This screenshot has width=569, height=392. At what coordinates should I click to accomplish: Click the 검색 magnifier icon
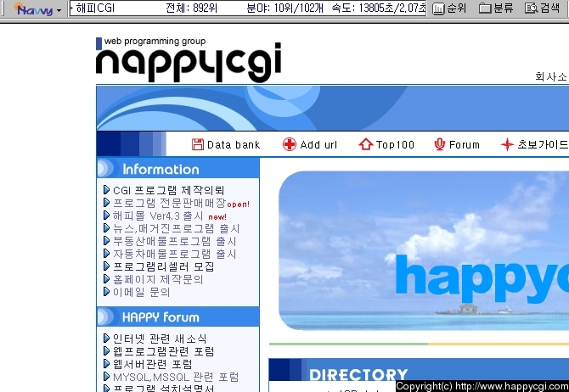(532, 8)
